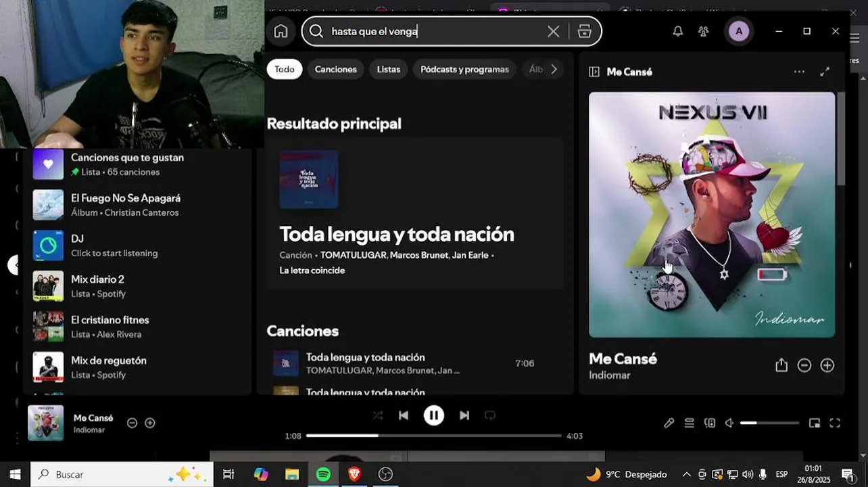The image size is (868, 487).
Task: Click the top result album thumbnail
Action: pyautogui.click(x=309, y=179)
